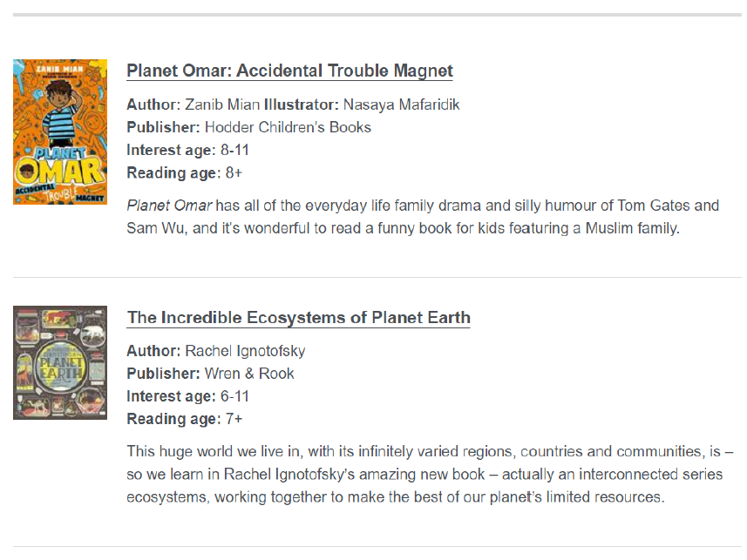
Task: Click the divider line between the two books
Action: point(377,278)
